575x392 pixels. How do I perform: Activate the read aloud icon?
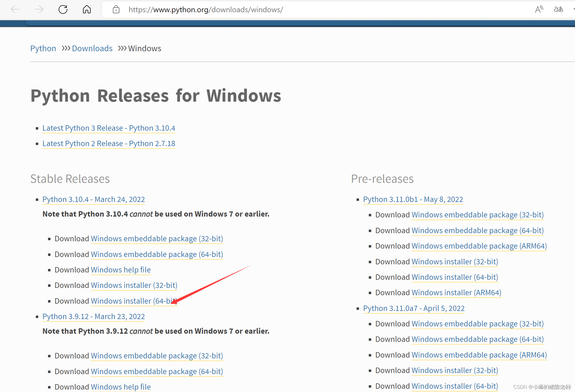pos(539,9)
